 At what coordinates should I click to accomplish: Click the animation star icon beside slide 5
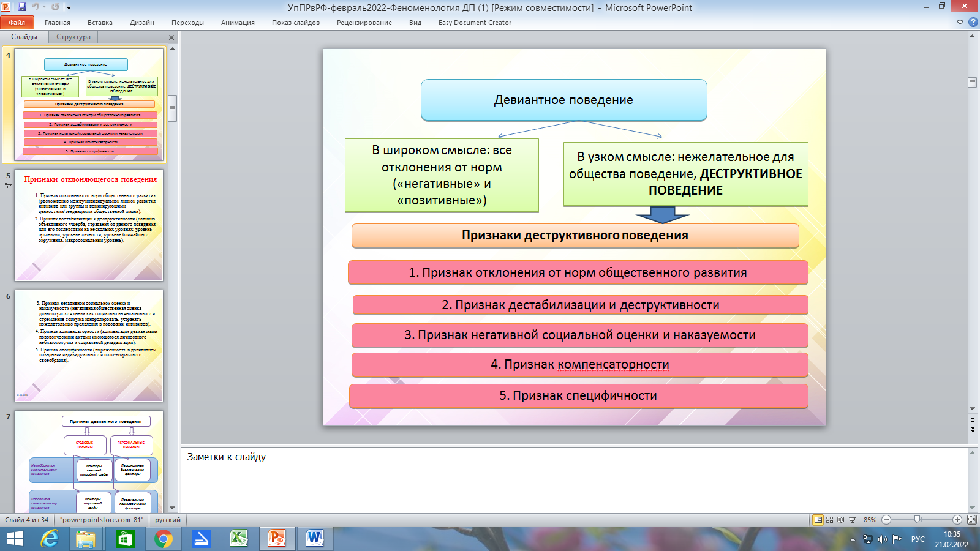(8, 185)
